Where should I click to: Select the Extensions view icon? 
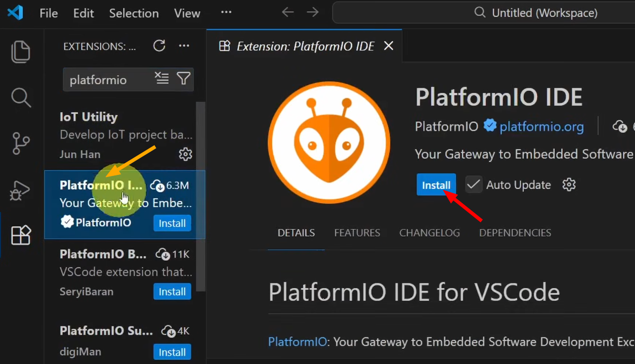pyautogui.click(x=21, y=235)
